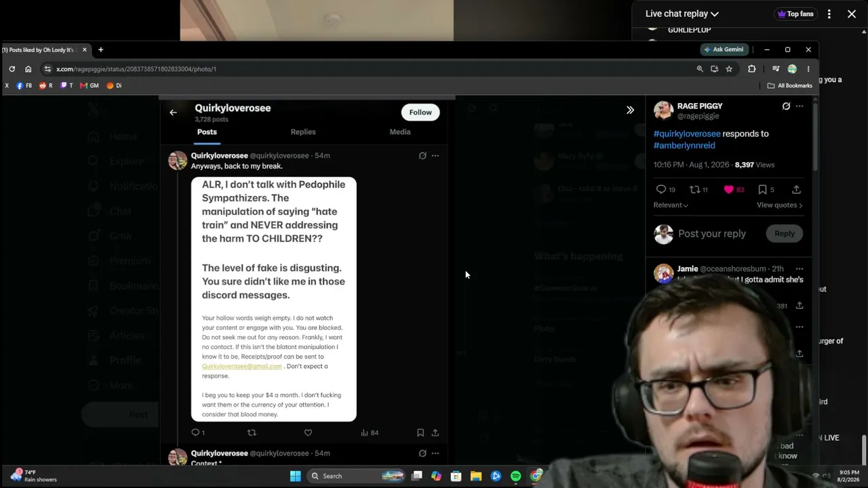Click the Post your reply field
This screenshot has width=868, height=488.
pyautogui.click(x=712, y=234)
